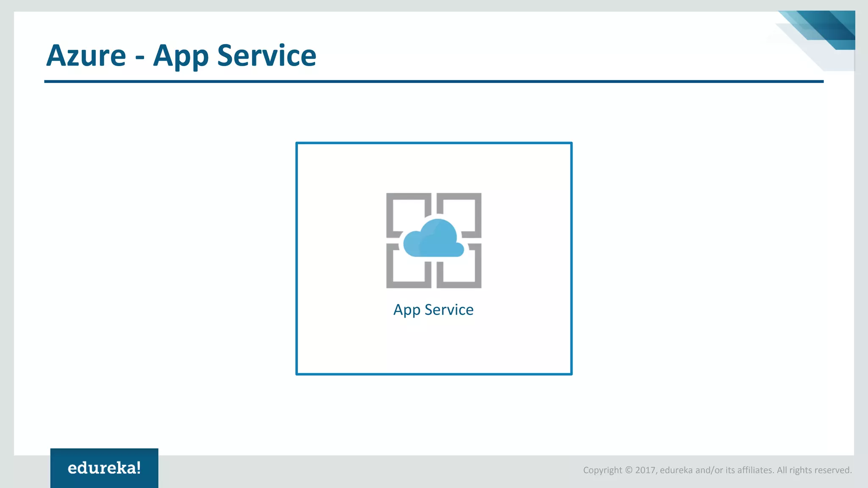Click the word 'Azure' in slide title
The image size is (868, 488).
pyautogui.click(x=86, y=55)
